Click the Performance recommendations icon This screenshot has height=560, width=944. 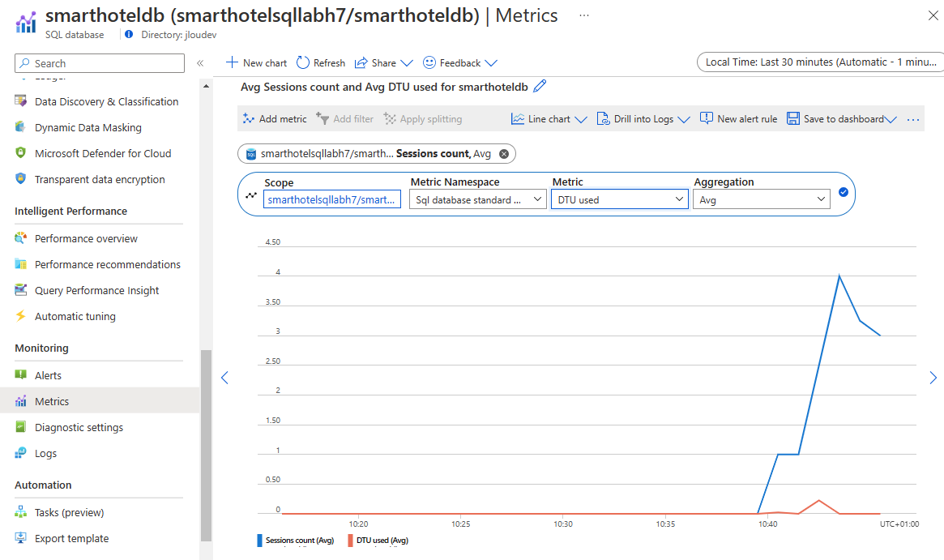pyautogui.click(x=20, y=263)
